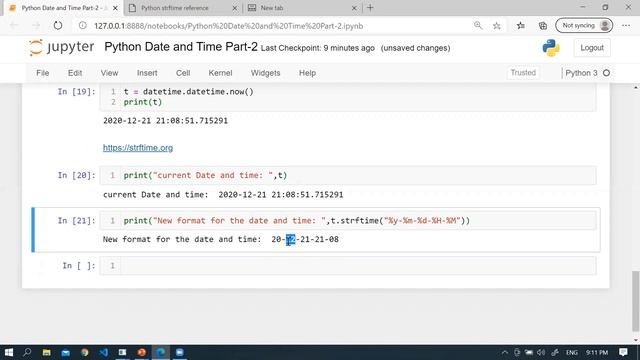Open the browser Settings and more menu
The image size is (640, 360).
point(626,26)
